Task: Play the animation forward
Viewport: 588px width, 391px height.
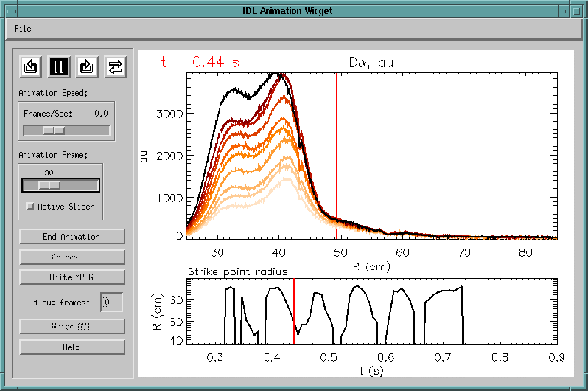Action: pos(87,67)
